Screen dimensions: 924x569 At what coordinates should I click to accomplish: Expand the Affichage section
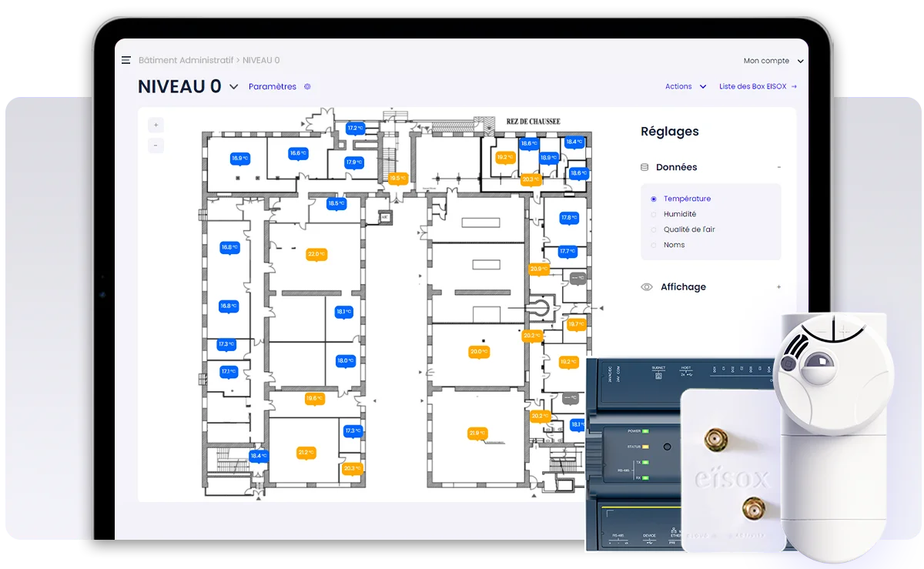778,287
